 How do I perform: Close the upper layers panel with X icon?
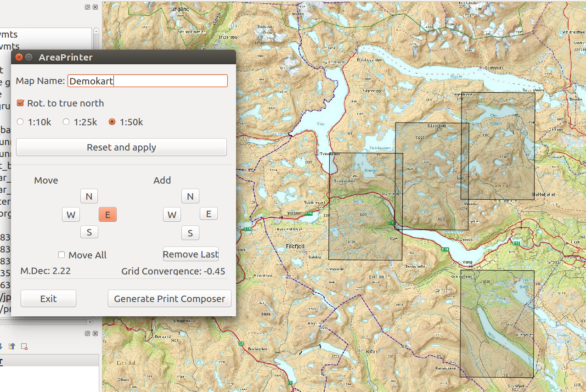click(x=95, y=7)
